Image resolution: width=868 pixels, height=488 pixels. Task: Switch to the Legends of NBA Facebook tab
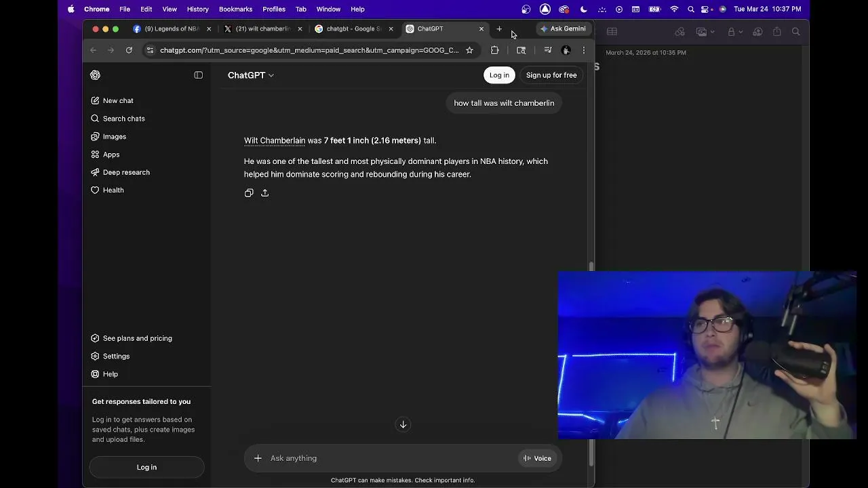pos(172,28)
